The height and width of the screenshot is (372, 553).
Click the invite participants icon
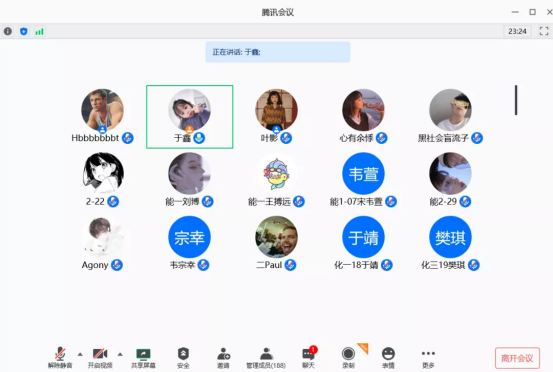224,358
